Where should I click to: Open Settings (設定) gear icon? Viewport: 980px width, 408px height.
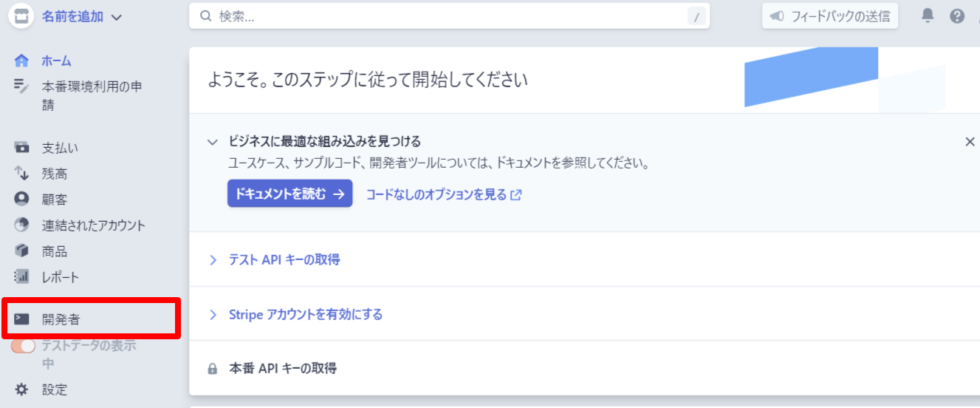[21, 390]
